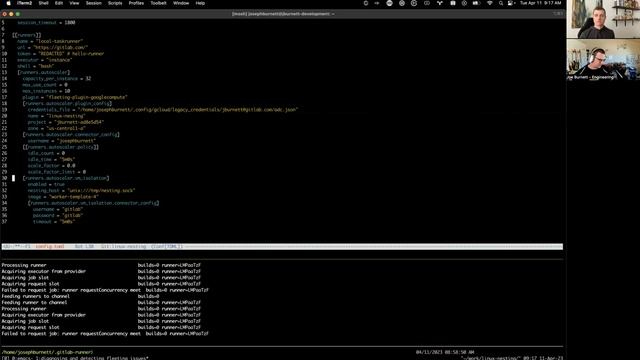Image resolution: width=640 pixels, height=360 pixels.
Task: Click the token = "REDACTED" line
Action: click(x=60, y=53)
